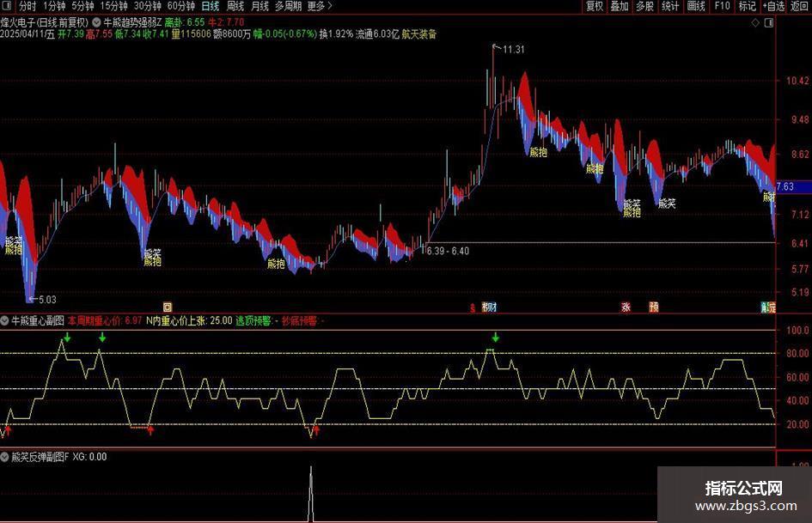The width and height of the screenshot is (812, 523).
Task: Click the 20.00 level axis label
Action: [797, 424]
